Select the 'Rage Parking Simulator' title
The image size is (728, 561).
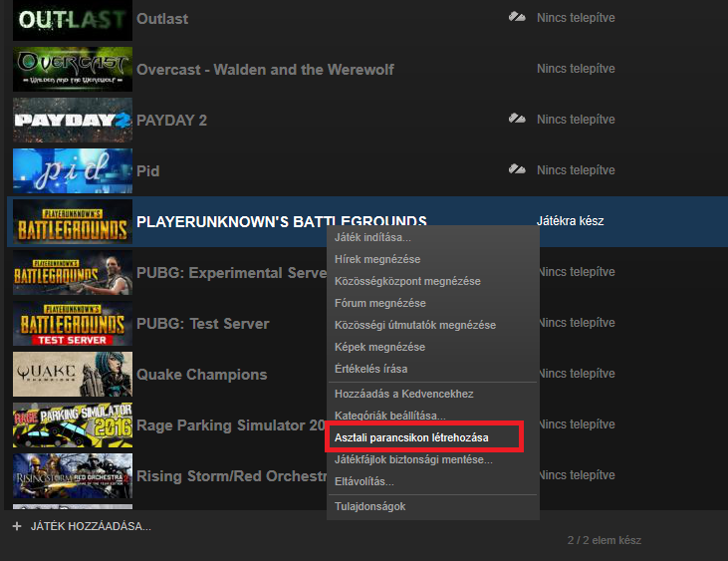(x=231, y=425)
